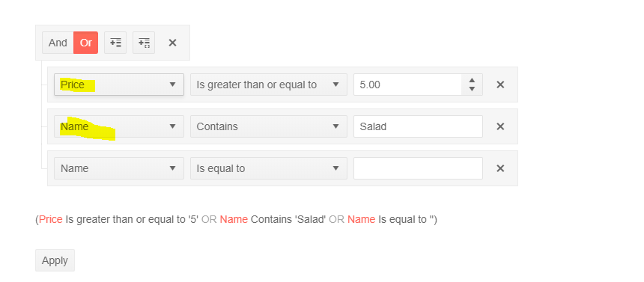Open the Name field dropdown in third row

119,168
